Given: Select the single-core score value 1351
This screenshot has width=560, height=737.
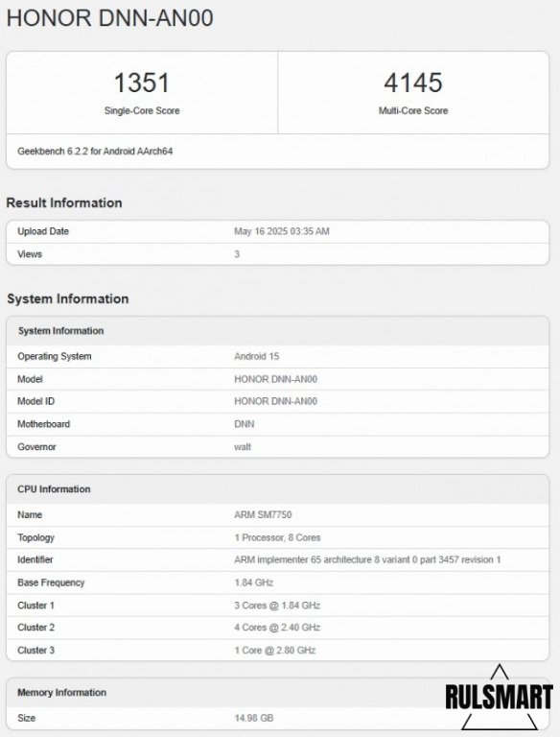Looking at the screenshot, I should pos(141,83).
